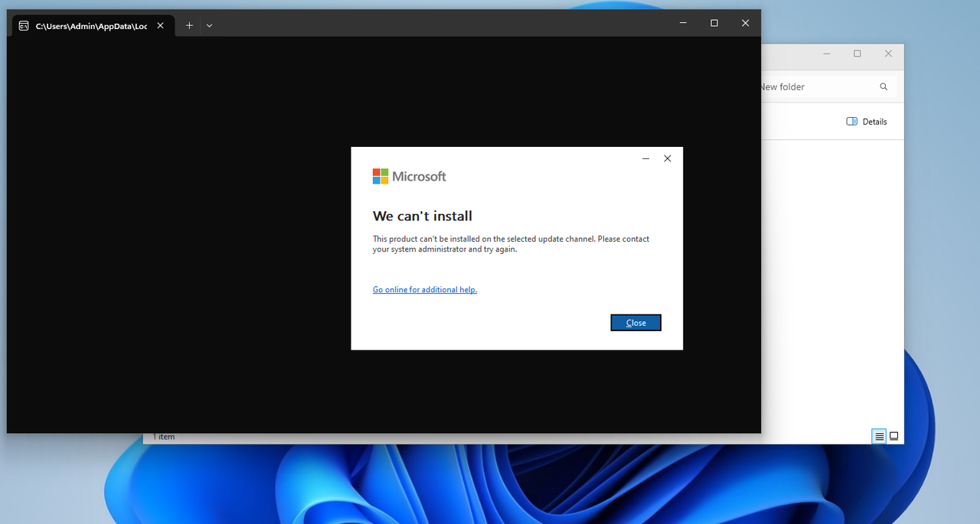Click the File Explorer search box

point(828,87)
